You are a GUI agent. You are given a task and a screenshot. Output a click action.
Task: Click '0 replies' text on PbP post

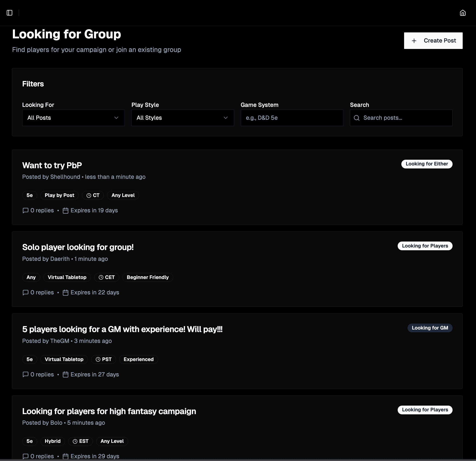pos(42,211)
